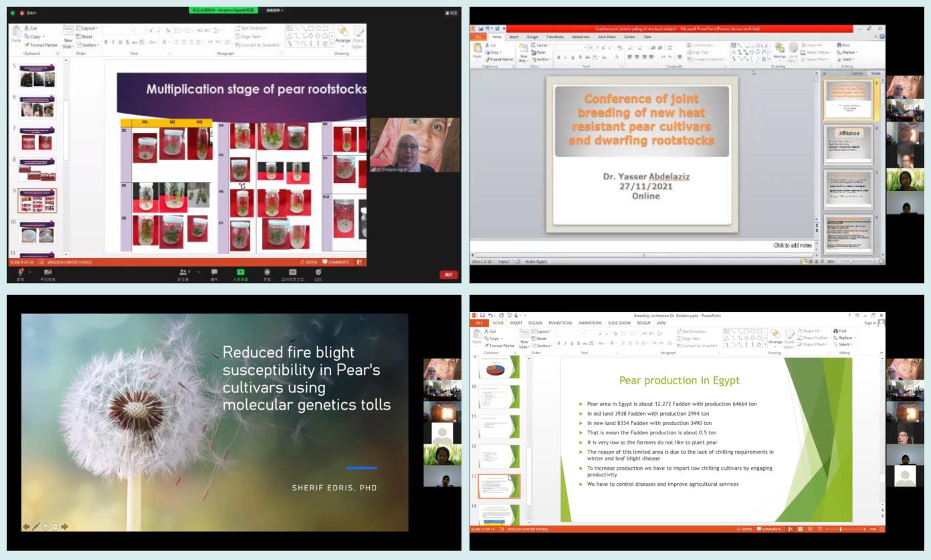931x560 pixels.
Task: Advance using next arrow on fire blight slideshow
Action: click(65, 527)
